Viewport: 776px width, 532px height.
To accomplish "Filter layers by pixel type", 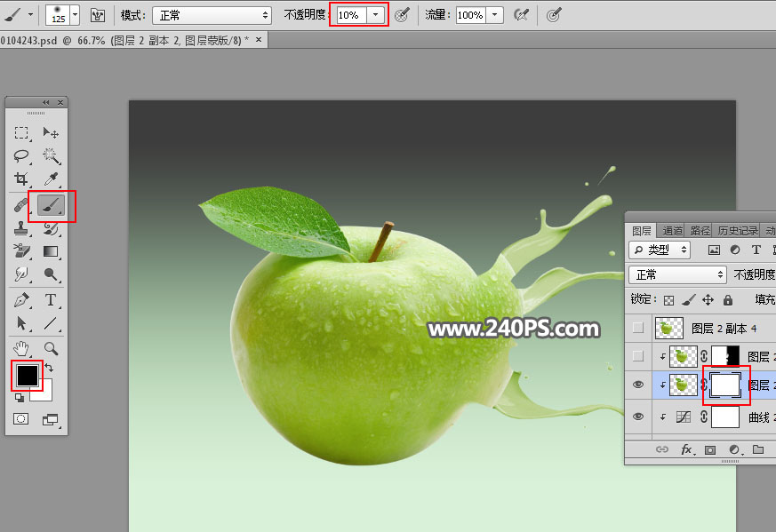I will point(714,250).
